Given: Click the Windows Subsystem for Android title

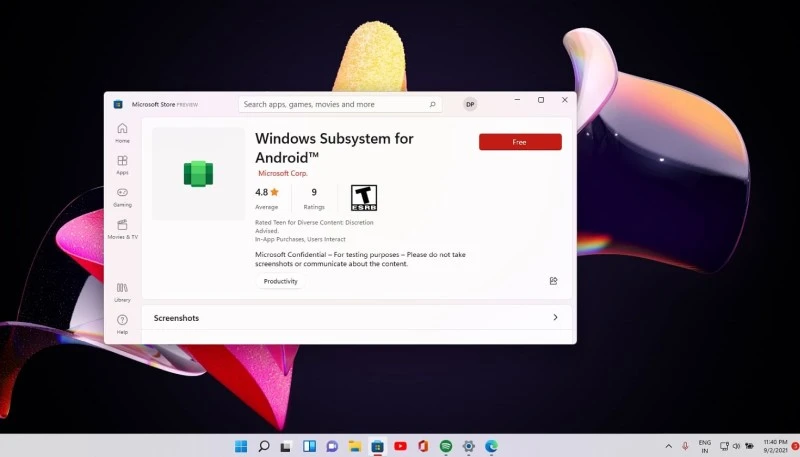Looking at the screenshot, I should click(334, 148).
